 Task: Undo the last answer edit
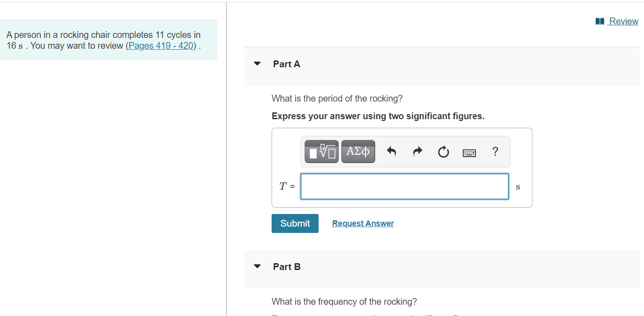391,152
